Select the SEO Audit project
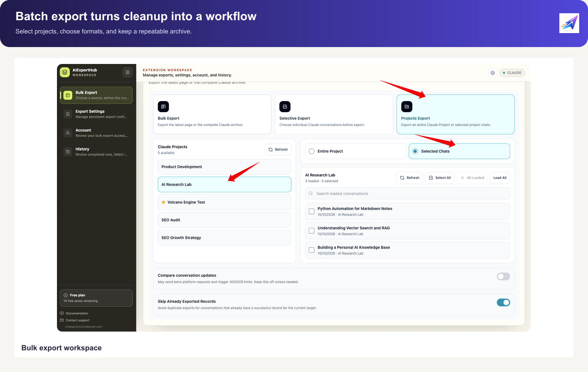This screenshot has height=372, width=588. 225,220
